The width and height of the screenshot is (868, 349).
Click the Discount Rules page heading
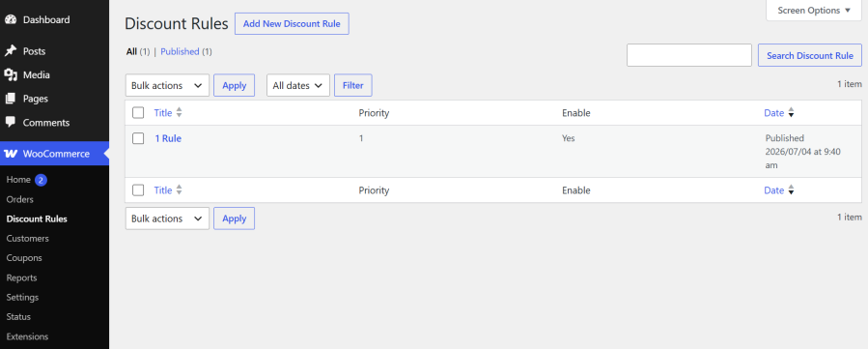[177, 24]
